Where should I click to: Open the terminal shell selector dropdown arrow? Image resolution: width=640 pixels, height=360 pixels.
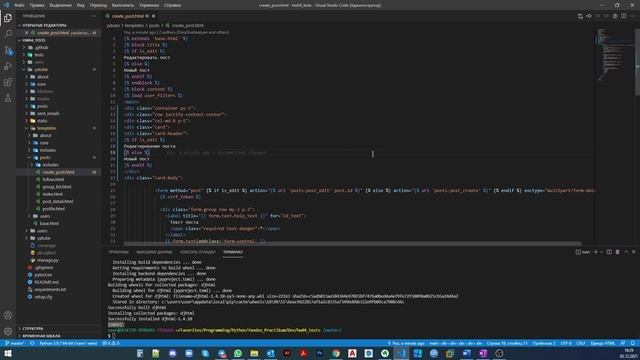point(601,252)
